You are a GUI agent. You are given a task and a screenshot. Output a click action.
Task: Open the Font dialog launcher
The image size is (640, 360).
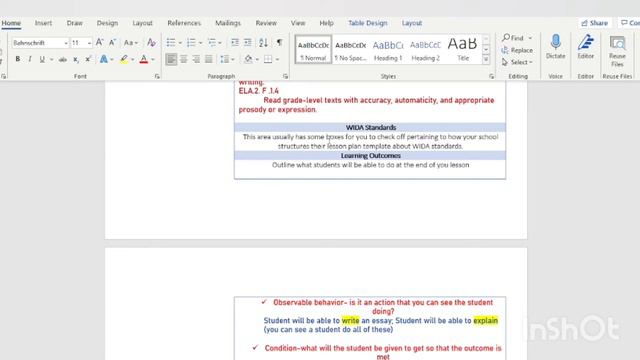(157, 76)
